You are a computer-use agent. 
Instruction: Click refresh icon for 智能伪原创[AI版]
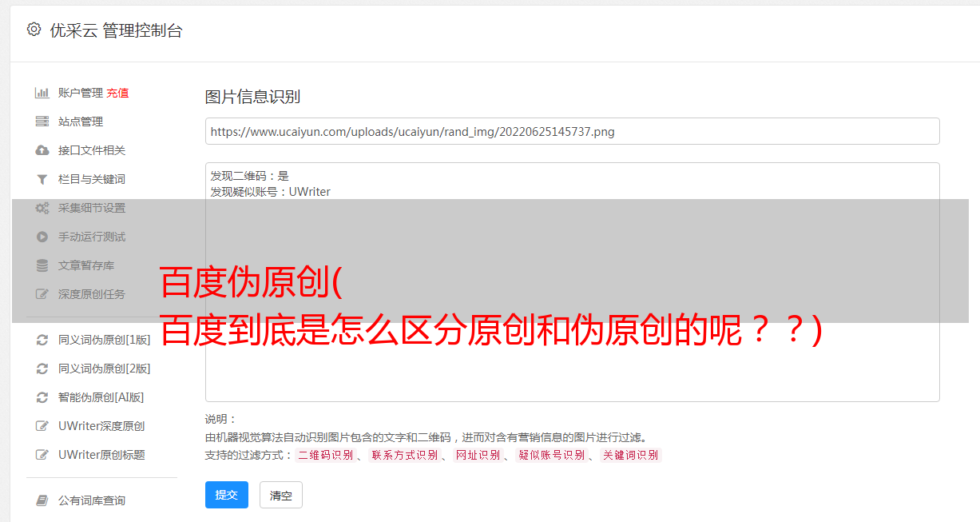click(42, 397)
